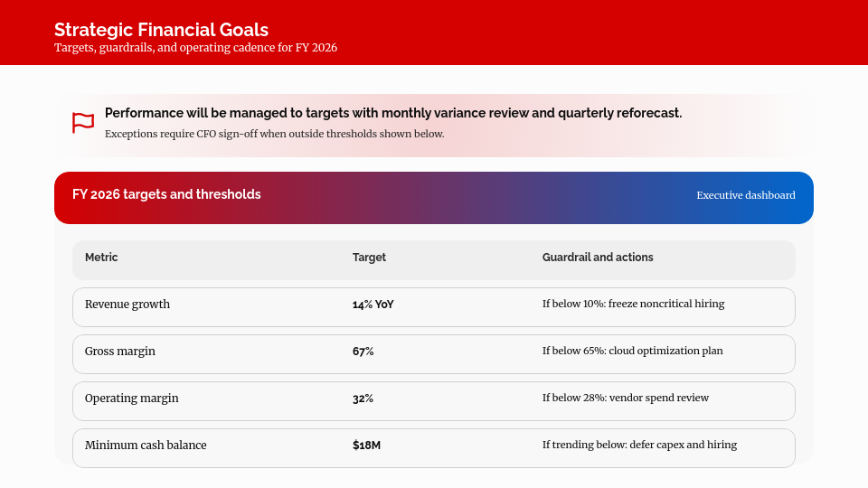Click the 'Guardrail and actions' column header
This screenshot has width=868, height=488.
598,258
